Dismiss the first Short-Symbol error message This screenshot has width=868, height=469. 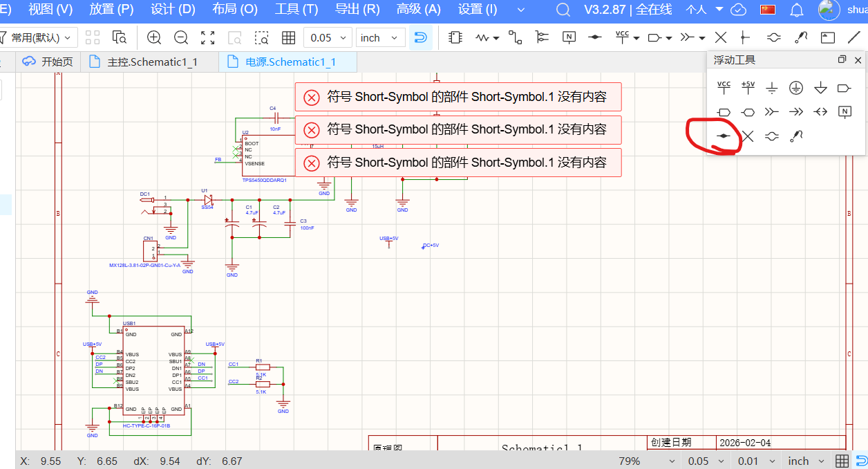pyautogui.click(x=312, y=97)
